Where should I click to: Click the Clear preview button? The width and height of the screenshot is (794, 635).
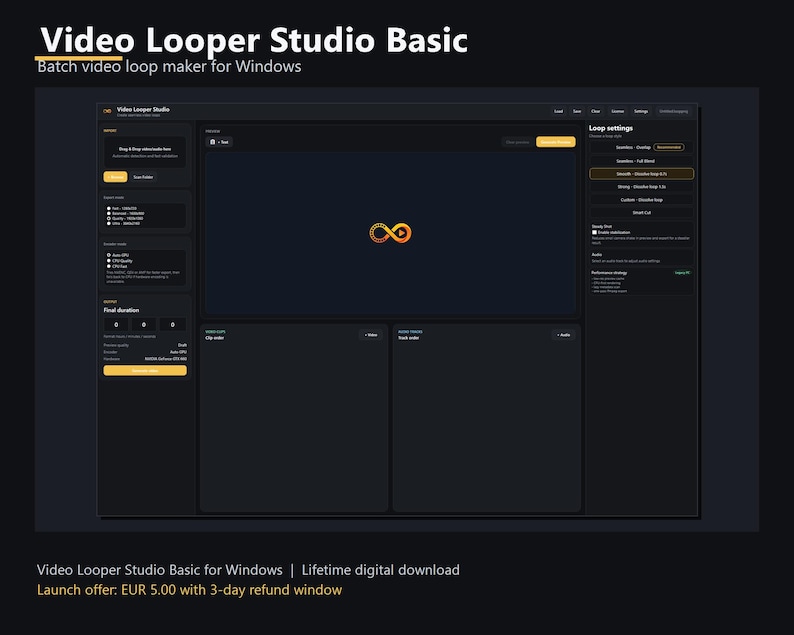click(x=518, y=142)
